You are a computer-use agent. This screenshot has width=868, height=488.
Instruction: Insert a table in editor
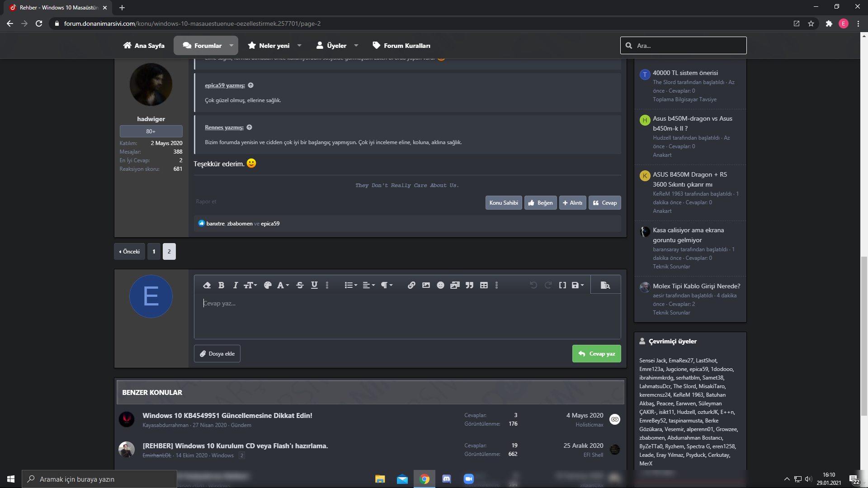[484, 285]
